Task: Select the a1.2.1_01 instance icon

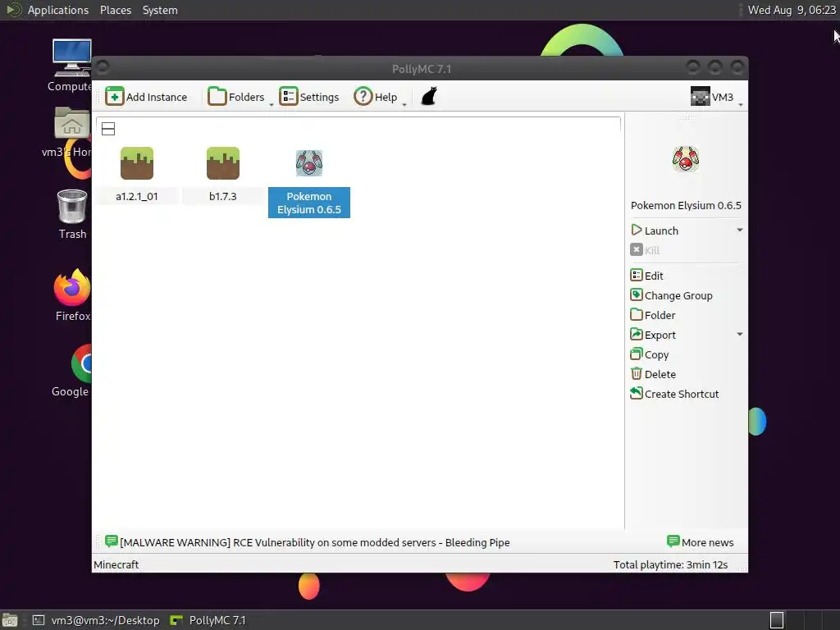Action: pyautogui.click(x=137, y=163)
